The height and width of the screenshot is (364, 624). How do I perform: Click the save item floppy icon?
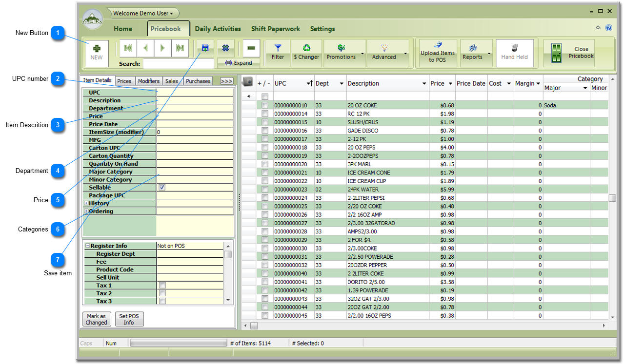pos(205,48)
